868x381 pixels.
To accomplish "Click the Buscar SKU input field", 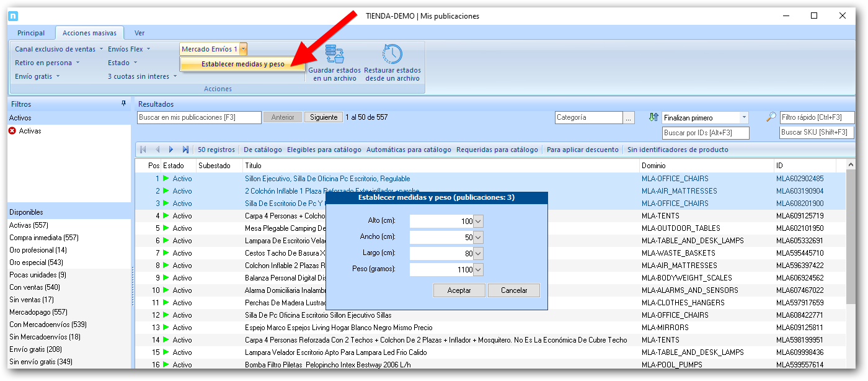I will (x=817, y=132).
